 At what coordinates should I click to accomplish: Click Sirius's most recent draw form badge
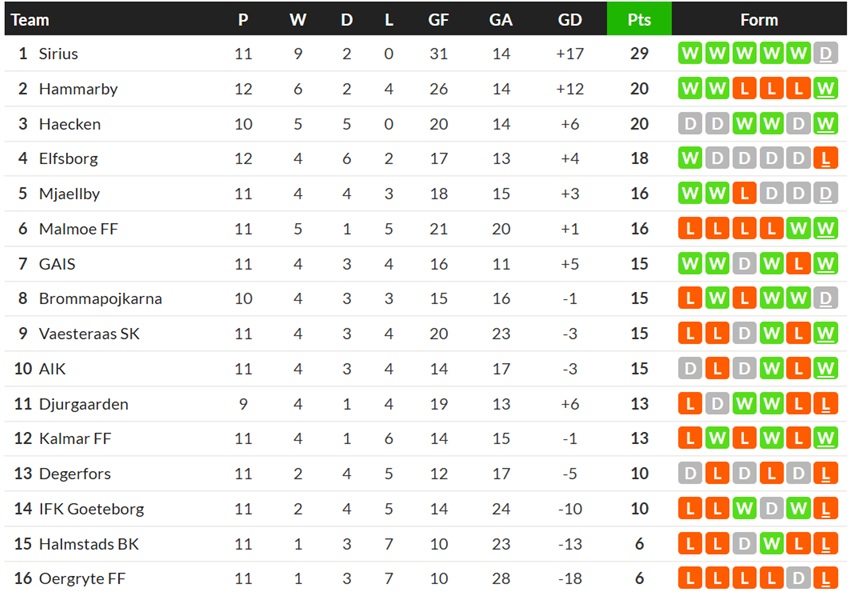pyautogui.click(x=825, y=53)
